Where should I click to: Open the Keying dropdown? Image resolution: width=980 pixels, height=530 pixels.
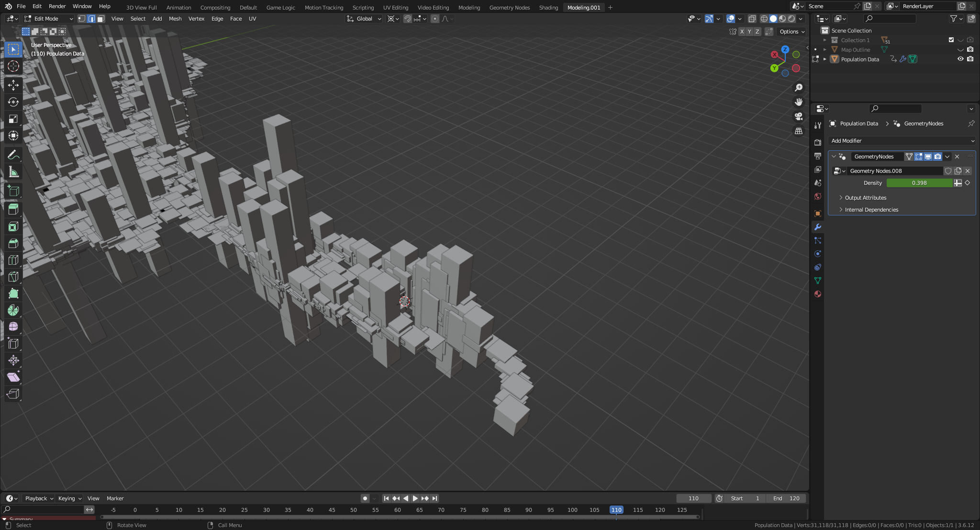pos(69,498)
